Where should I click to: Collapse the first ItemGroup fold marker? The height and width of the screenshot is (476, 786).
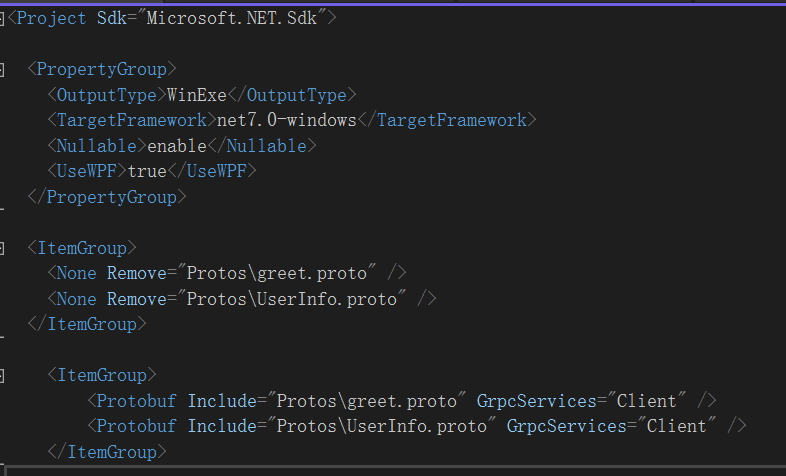pos(2,247)
